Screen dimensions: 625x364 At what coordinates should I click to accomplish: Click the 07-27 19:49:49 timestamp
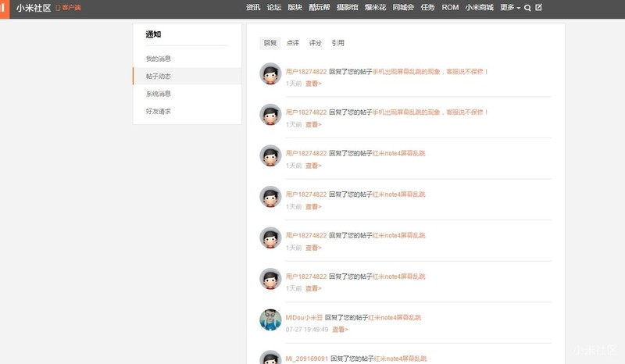tap(306, 330)
